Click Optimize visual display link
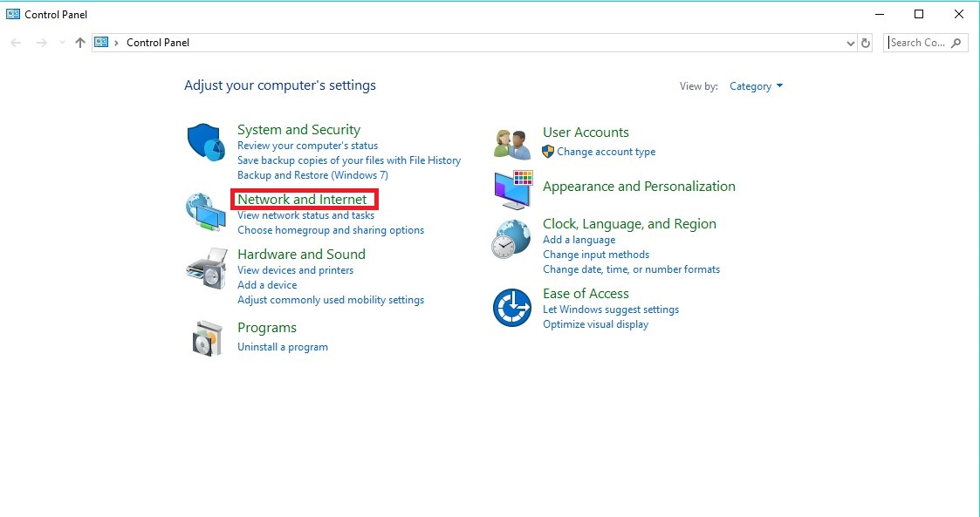 (596, 324)
